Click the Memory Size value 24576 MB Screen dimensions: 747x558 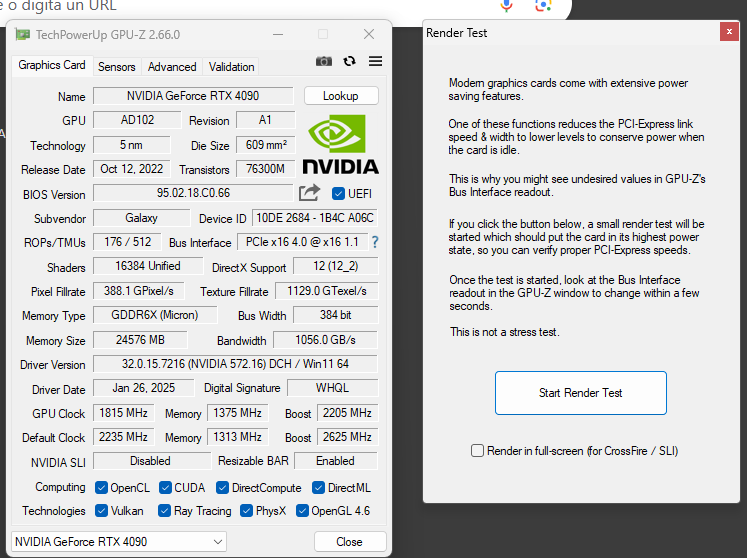tap(140, 340)
